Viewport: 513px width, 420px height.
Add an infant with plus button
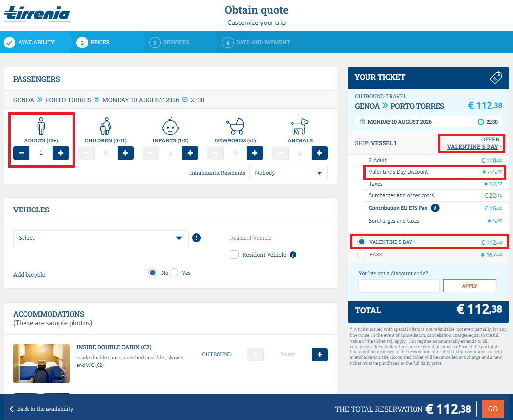[x=190, y=153]
